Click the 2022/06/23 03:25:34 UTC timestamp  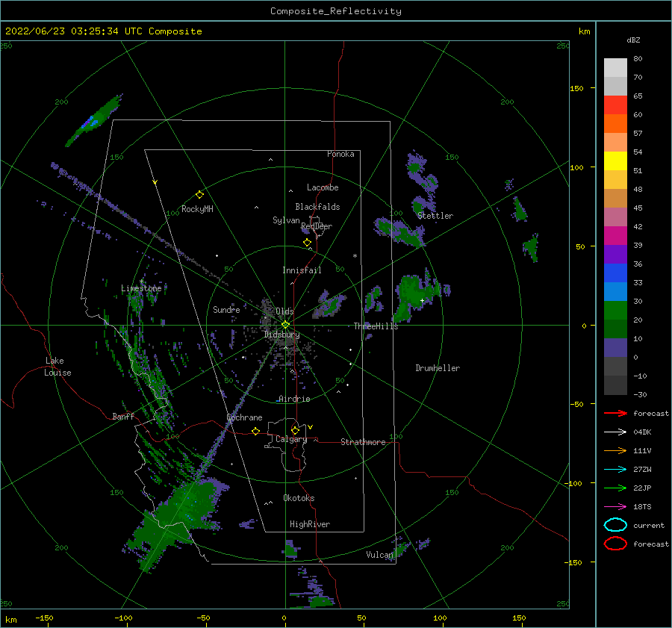tap(103, 31)
